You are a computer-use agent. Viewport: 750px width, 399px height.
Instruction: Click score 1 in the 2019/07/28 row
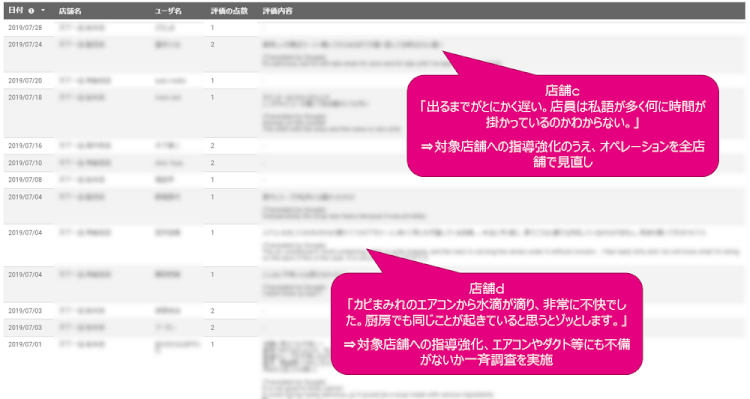click(212, 28)
